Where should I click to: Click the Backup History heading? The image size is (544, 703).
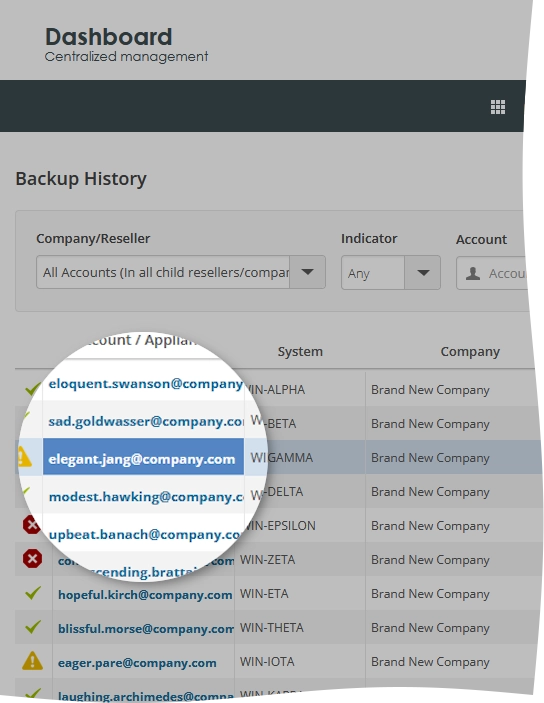point(81,178)
